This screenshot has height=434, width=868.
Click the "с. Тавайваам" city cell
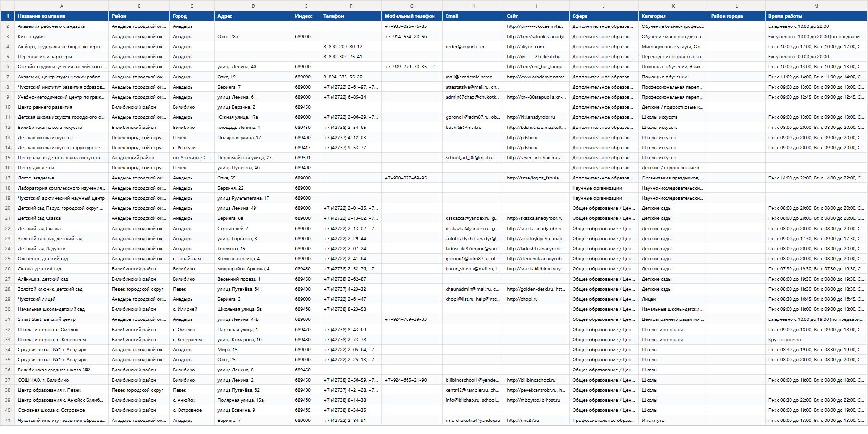[x=192, y=259]
